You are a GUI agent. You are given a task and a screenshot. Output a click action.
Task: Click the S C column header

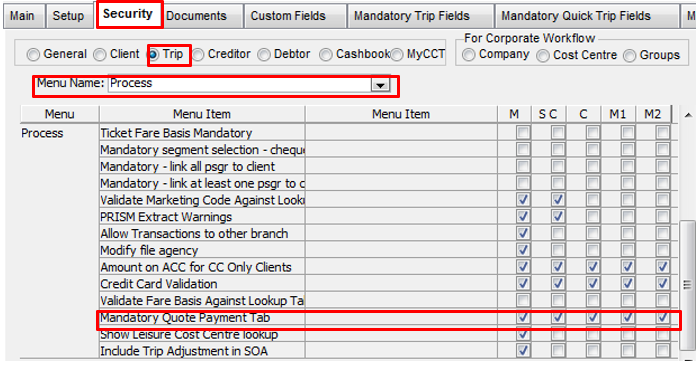pos(548,114)
